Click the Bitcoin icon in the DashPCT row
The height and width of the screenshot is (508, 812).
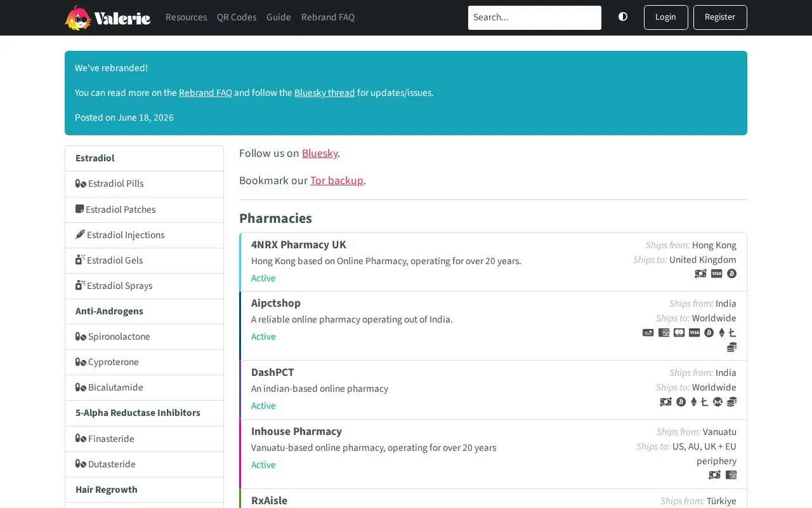(x=681, y=402)
